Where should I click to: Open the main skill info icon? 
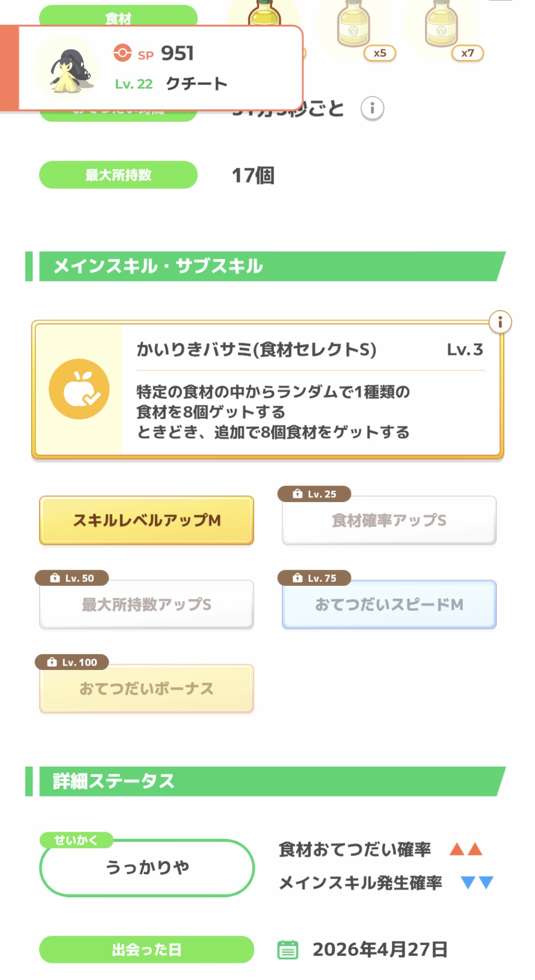coord(500,322)
